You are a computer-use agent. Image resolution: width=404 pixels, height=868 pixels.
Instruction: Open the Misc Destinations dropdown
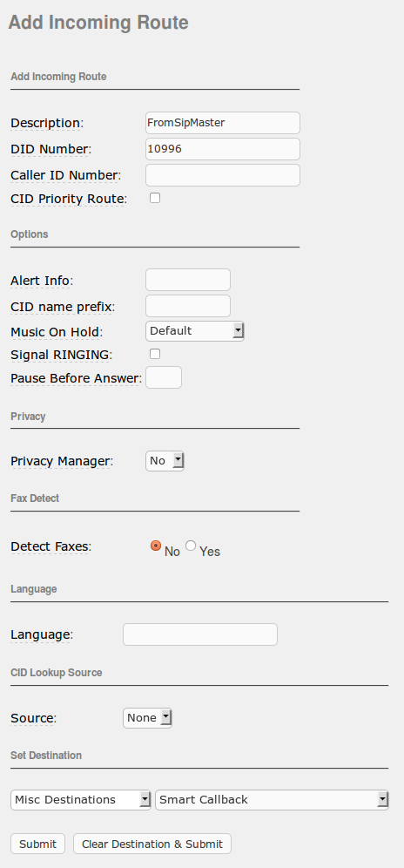click(81, 800)
